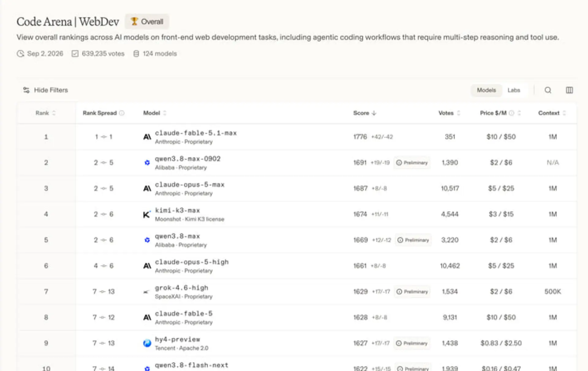Sort by Context column header
The height and width of the screenshot is (371, 588).
tap(552, 113)
